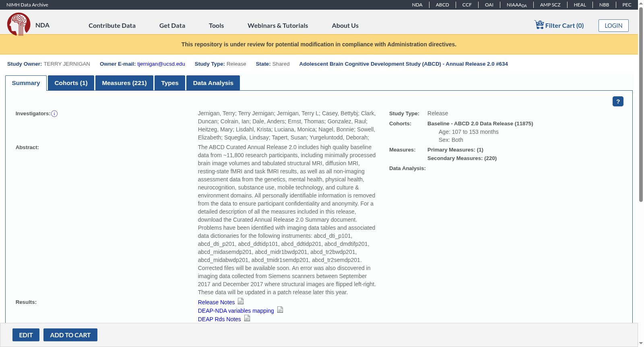This screenshot has height=347, width=644.
Task: Go to the ABCD link in top bar
Action: [442, 5]
